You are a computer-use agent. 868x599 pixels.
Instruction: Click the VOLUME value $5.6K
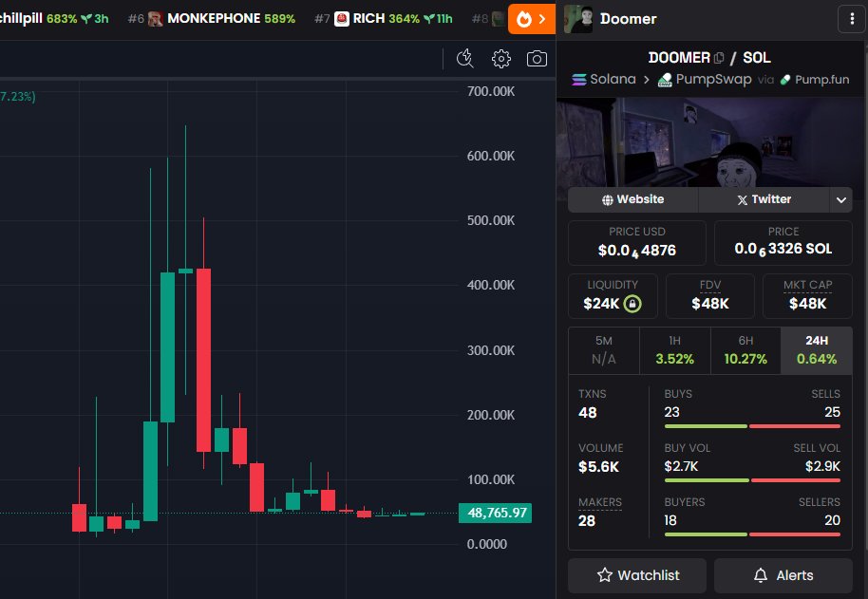coord(598,467)
